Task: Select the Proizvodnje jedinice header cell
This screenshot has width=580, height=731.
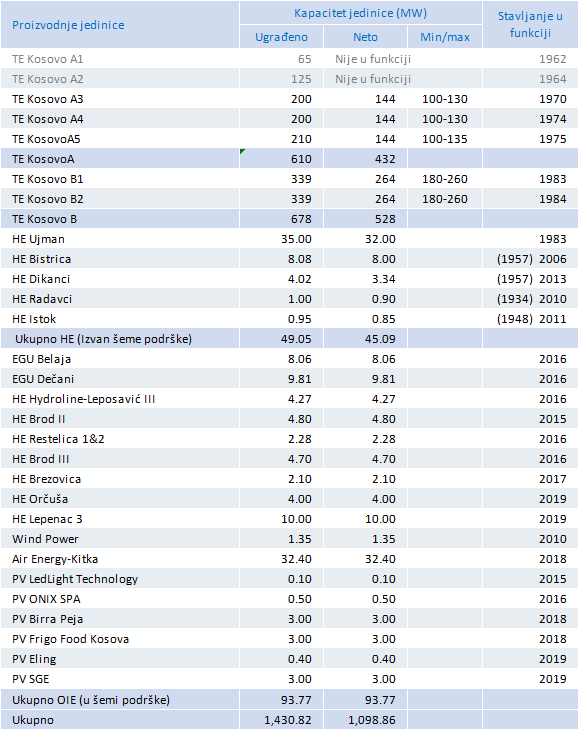Action: pos(120,25)
